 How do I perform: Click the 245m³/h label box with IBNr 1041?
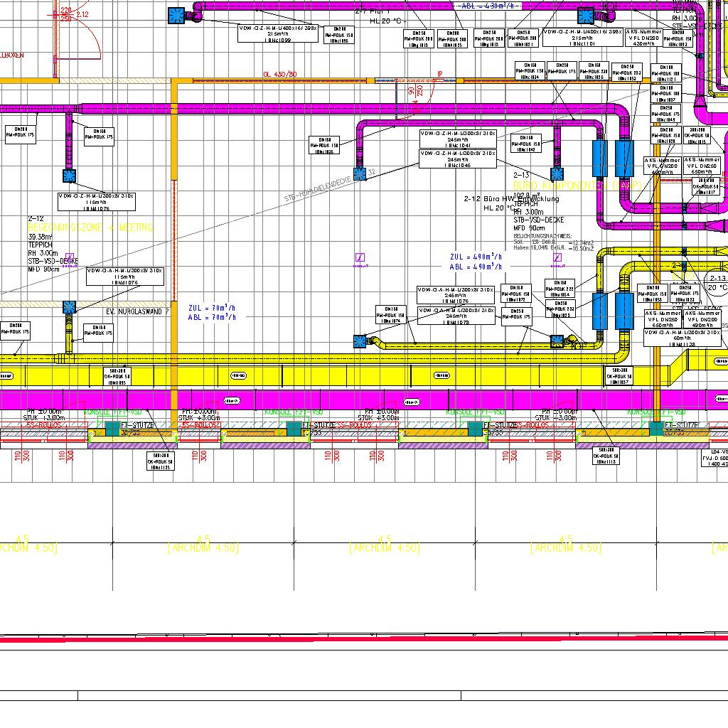[457, 139]
